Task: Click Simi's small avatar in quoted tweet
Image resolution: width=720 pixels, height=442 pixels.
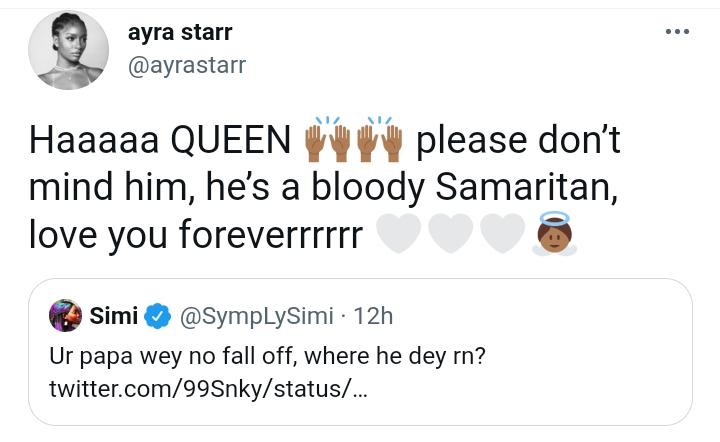Action: [66, 316]
